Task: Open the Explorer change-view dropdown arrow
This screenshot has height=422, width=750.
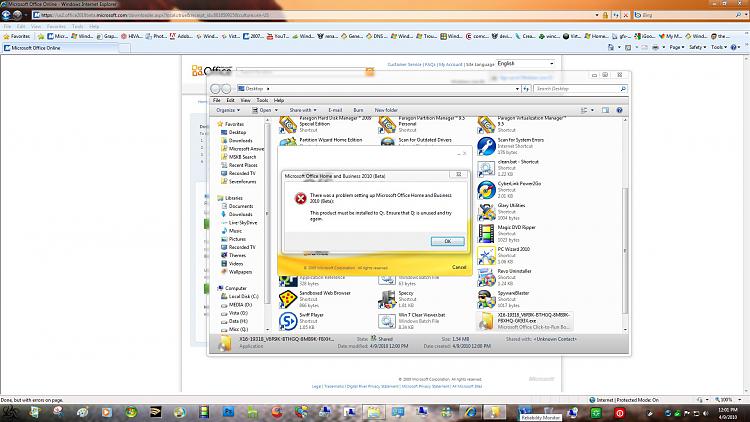Action: coord(592,110)
